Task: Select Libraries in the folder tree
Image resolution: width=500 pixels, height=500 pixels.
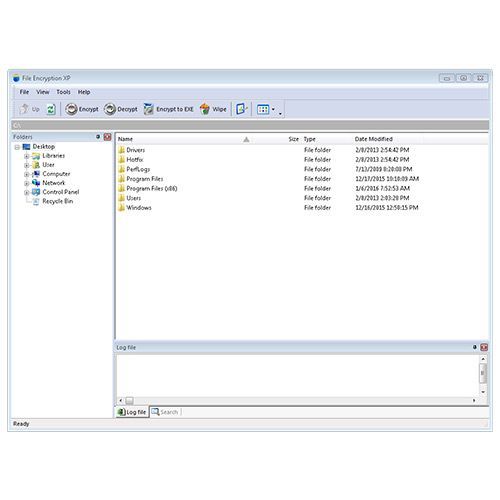Action: [x=53, y=156]
